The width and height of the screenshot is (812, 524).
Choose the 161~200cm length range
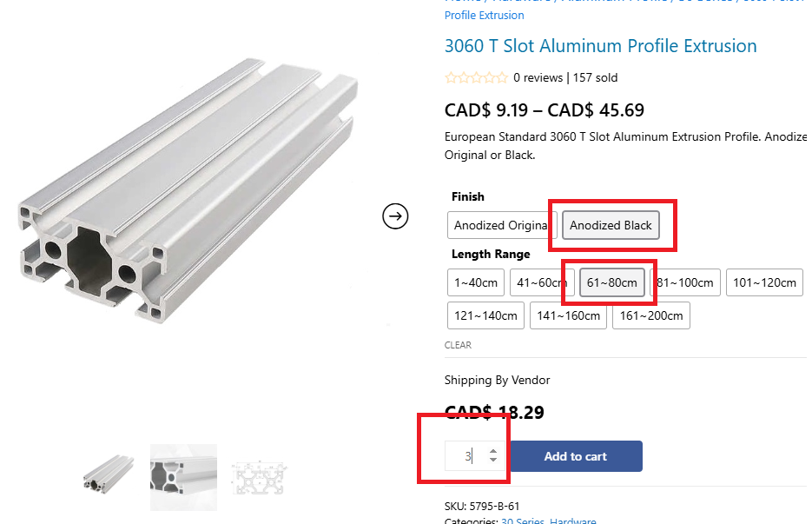651,315
